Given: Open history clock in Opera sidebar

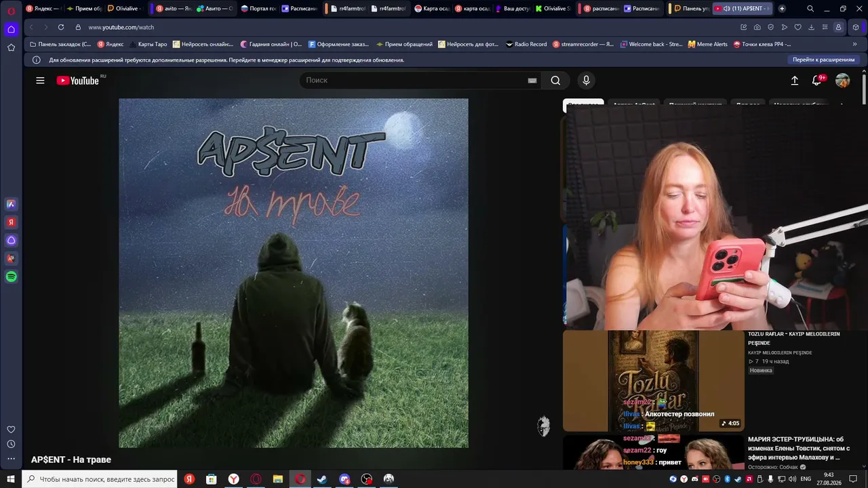Looking at the screenshot, I should pyautogui.click(x=11, y=445).
